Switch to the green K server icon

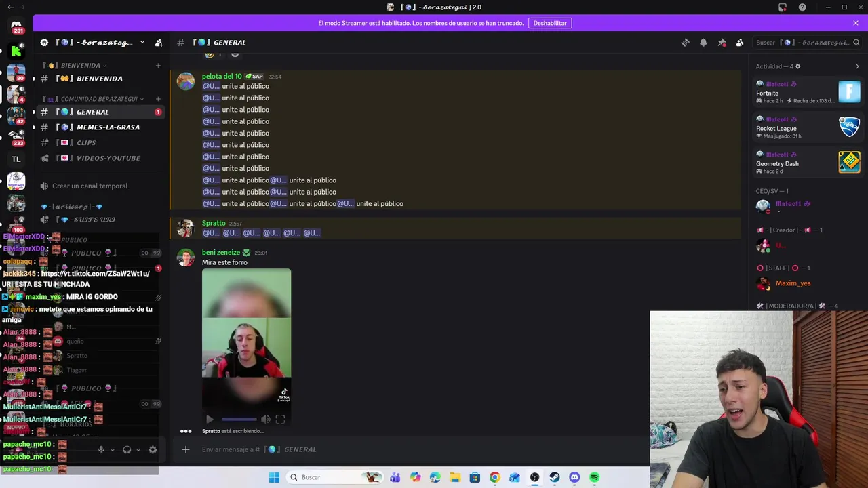pos(16,50)
